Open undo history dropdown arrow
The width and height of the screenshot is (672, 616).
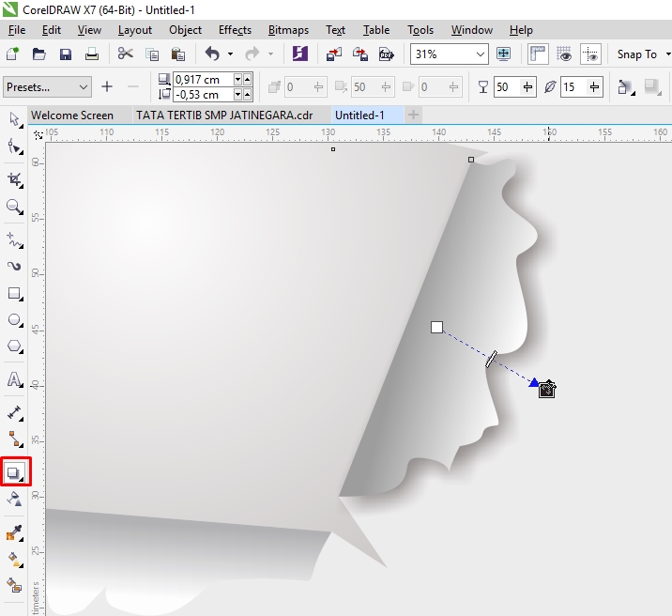[230, 54]
